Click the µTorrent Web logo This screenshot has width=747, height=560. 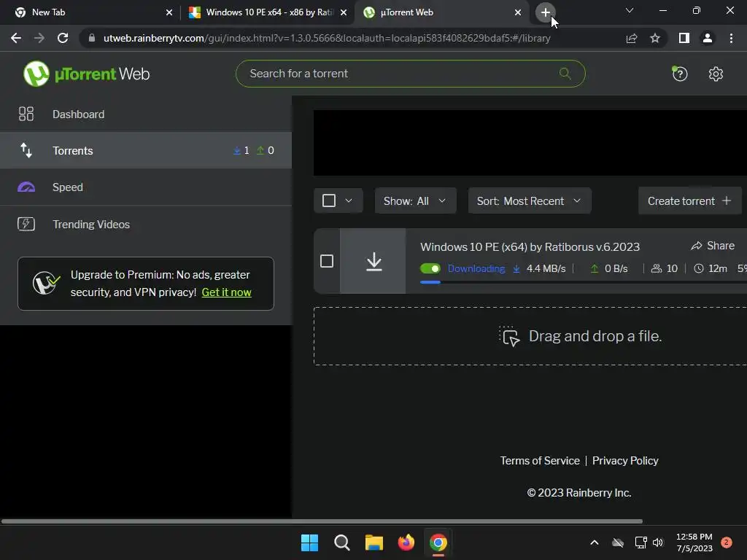coord(86,74)
